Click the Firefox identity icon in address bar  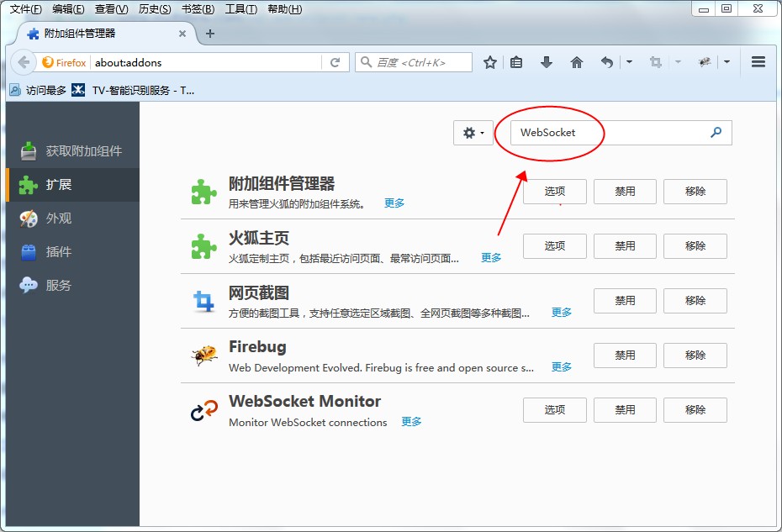coord(64,62)
